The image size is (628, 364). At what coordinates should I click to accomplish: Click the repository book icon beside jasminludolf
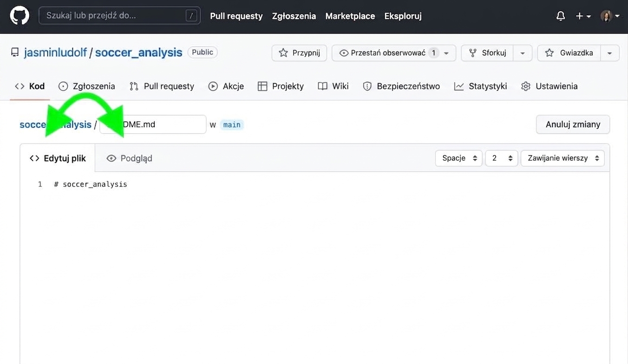15,52
